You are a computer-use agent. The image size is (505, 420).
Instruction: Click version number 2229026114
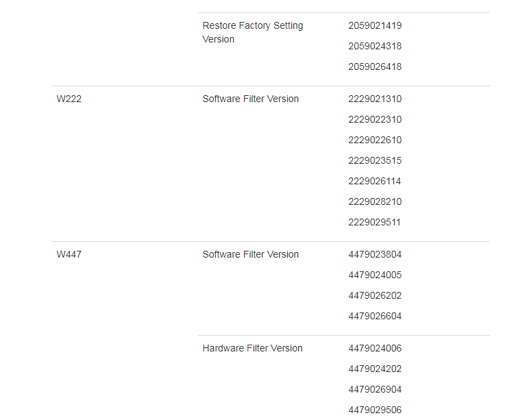[375, 182]
